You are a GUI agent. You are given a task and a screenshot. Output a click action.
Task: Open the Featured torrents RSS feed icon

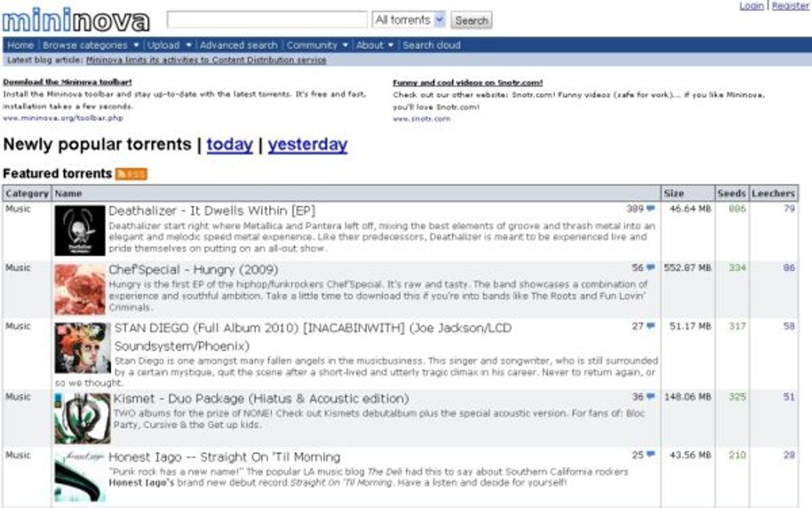click(131, 174)
